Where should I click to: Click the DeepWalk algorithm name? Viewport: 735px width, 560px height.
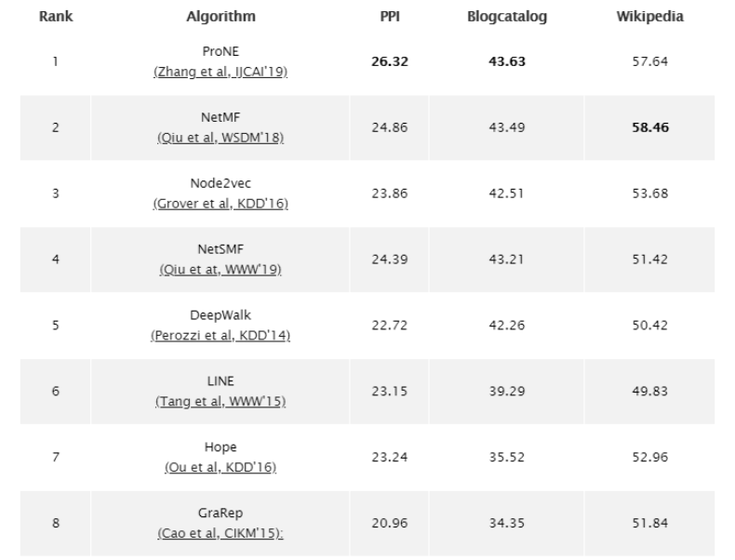pos(220,315)
